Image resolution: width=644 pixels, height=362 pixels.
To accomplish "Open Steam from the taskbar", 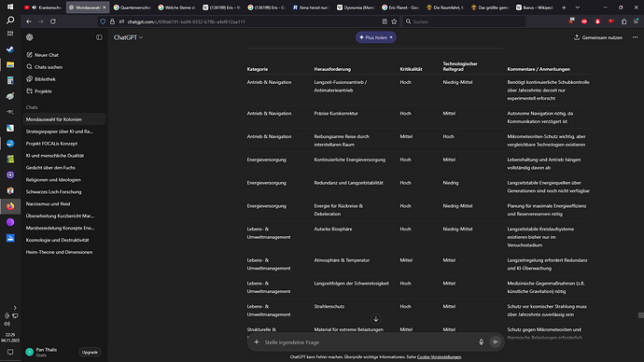I will tap(10, 49).
